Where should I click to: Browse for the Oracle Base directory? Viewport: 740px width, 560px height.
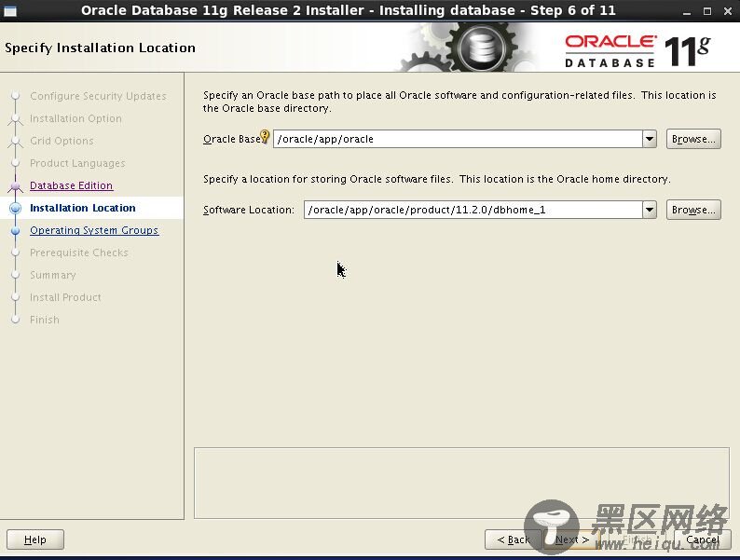pos(693,139)
